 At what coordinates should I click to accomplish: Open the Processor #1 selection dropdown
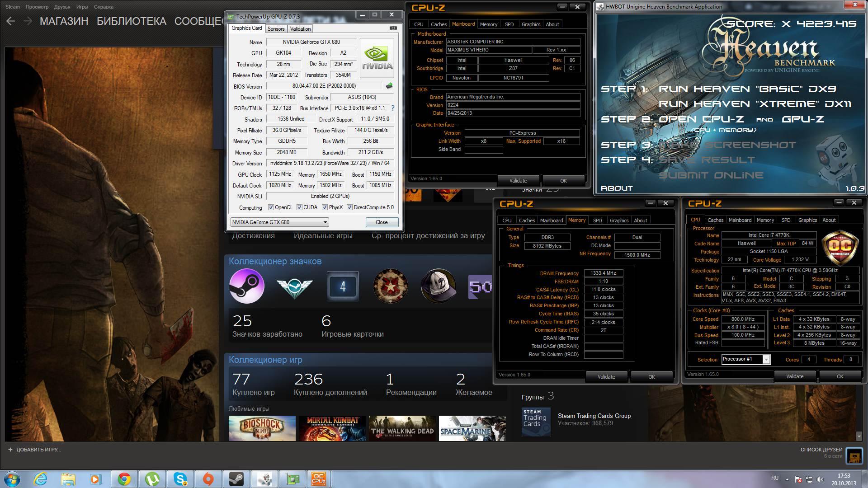point(745,359)
